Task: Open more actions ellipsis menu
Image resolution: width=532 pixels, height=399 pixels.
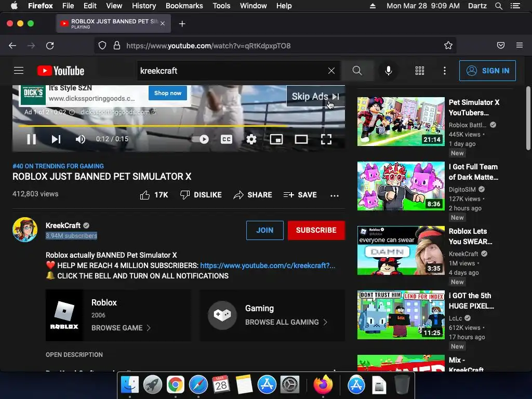Action: coord(335,195)
